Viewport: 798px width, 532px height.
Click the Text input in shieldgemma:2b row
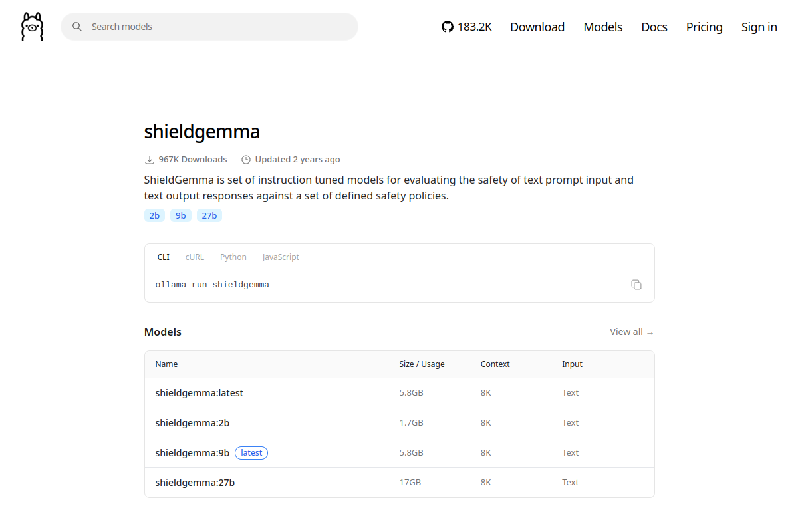point(570,423)
